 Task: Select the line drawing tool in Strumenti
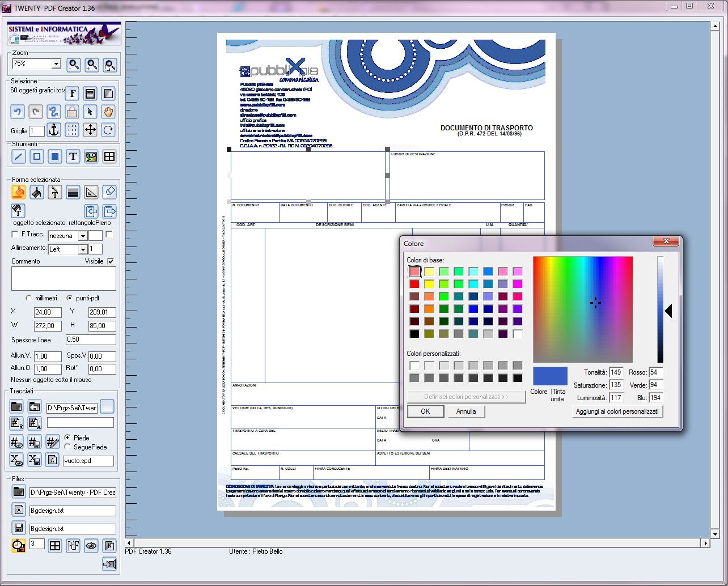[19, 156]
